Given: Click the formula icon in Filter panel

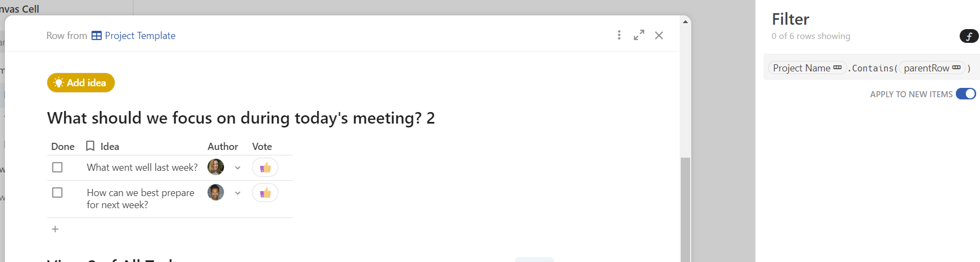Looking at the screenshot, I should [969, 36].
